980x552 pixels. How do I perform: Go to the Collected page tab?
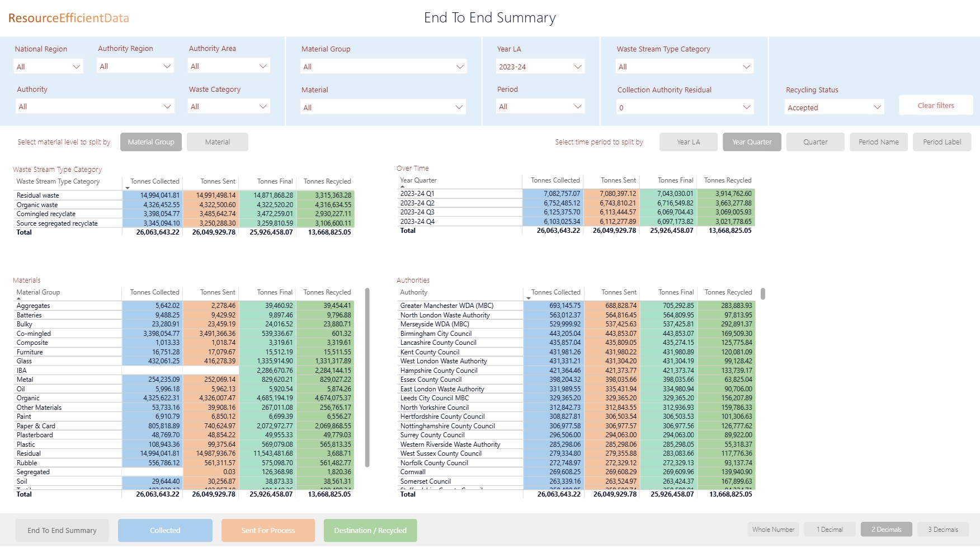coord(165,531)
